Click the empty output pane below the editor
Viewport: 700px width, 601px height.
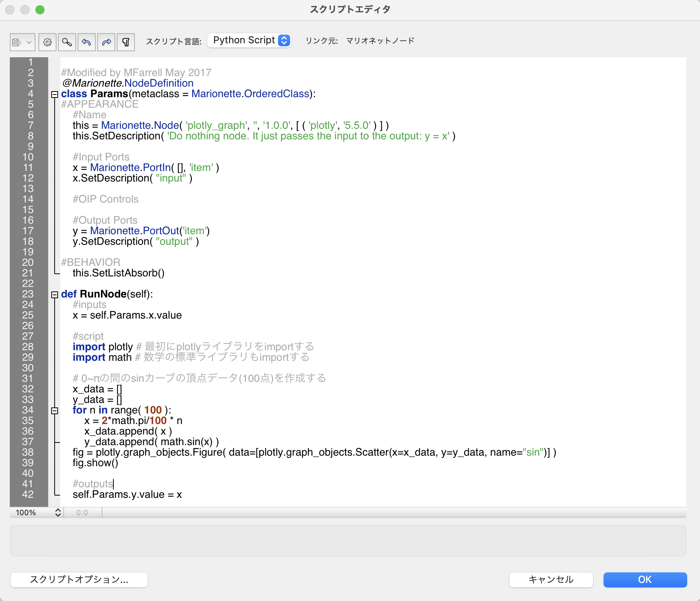click(348, 541)
